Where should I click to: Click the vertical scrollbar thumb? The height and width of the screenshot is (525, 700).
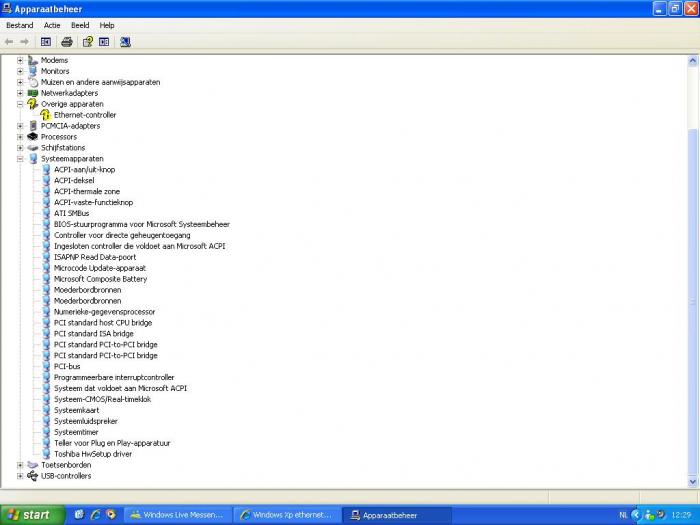tap(692, 302)
